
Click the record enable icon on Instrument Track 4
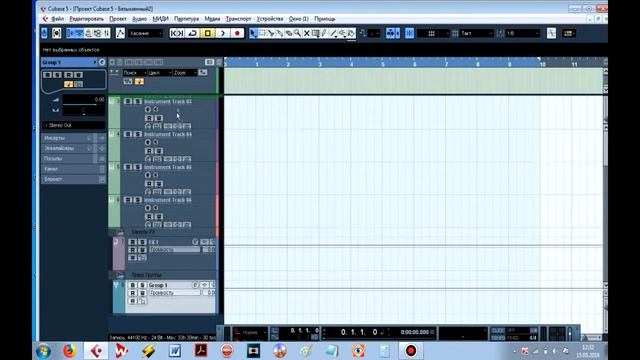(148, 142)
